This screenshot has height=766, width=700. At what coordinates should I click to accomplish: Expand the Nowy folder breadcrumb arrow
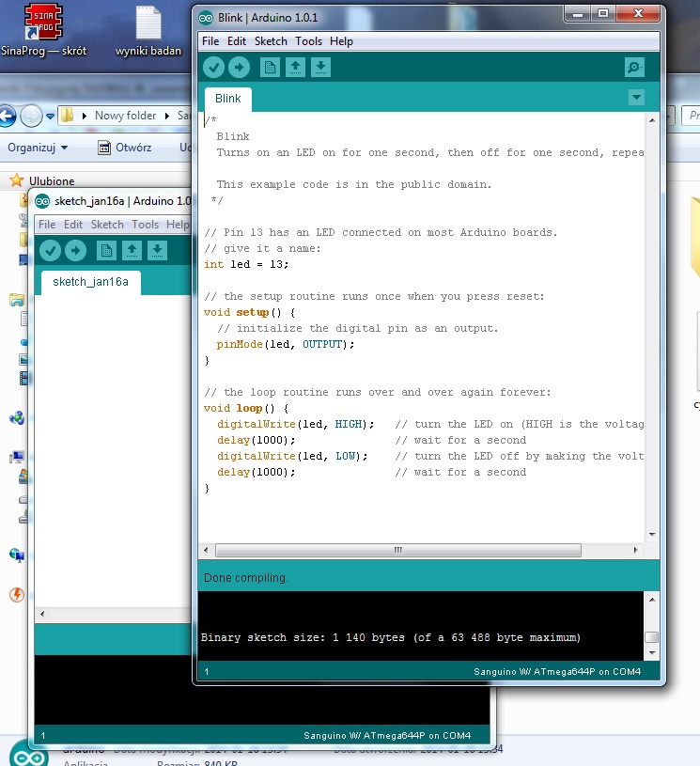166,116
